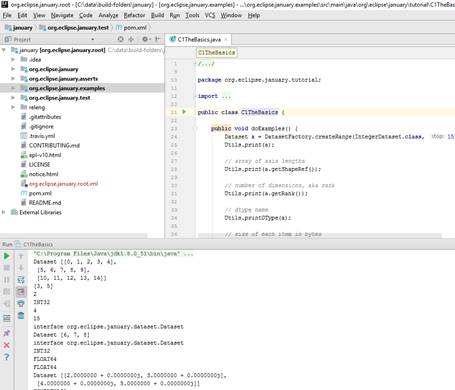This screenshot has width=455, height=390.
Task: Expand the folded import statement
Action: click(226, 96)
